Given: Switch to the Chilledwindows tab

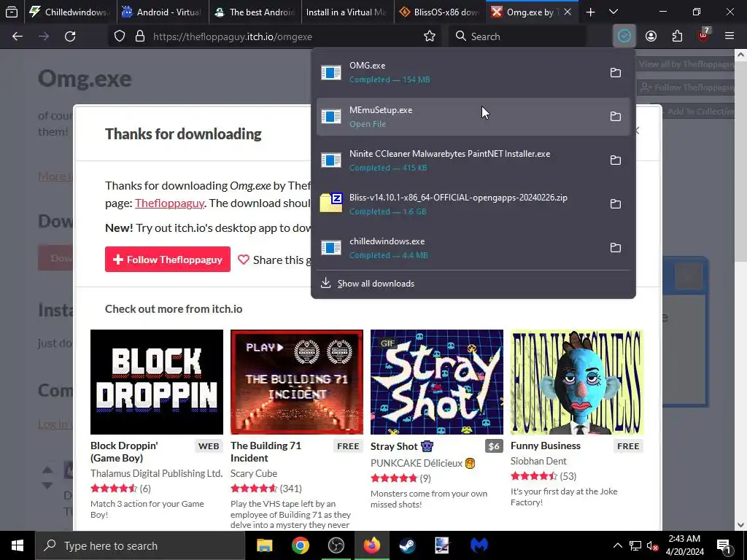Looking at the screenshot, I should coord(69,12).
